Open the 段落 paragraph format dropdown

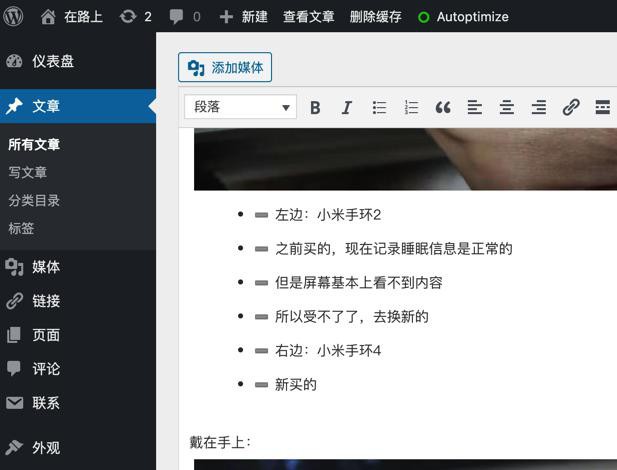(x=240, y=107)
